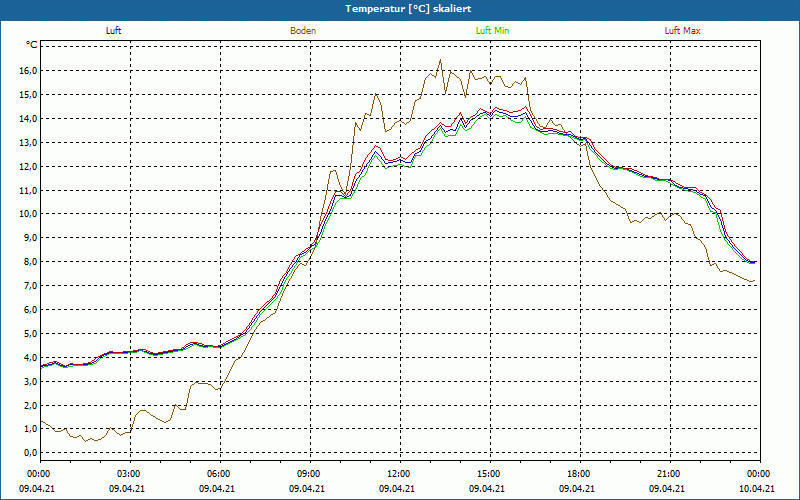Viewport: 800px width, 500px height.
Task: Click the 16,0 y-axis value
Action: coord(29,70)
